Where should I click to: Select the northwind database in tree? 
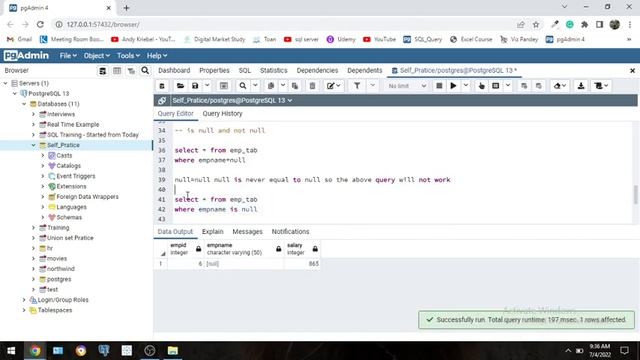point(60,269)
